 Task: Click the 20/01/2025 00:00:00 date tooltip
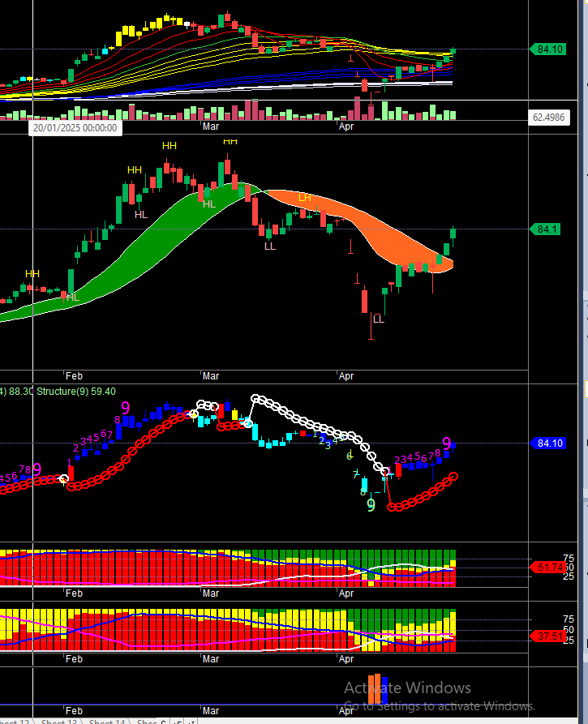pos(75,128)
